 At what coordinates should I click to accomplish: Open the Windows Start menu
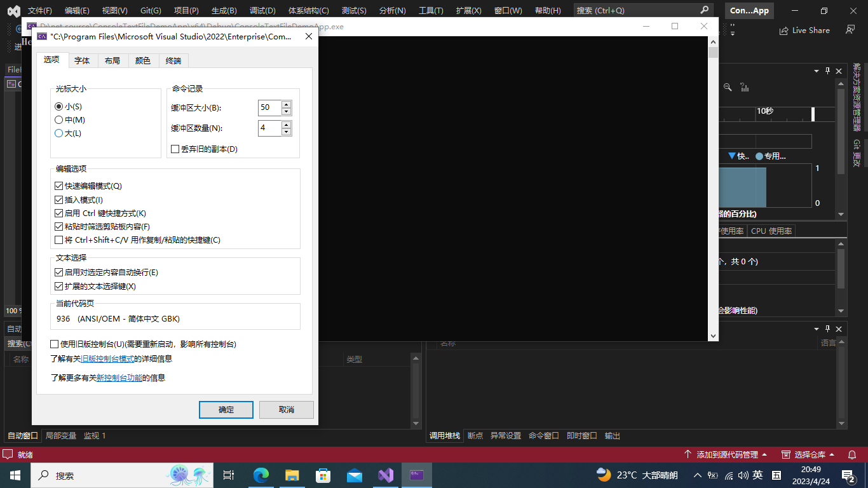tap(15, 475)
